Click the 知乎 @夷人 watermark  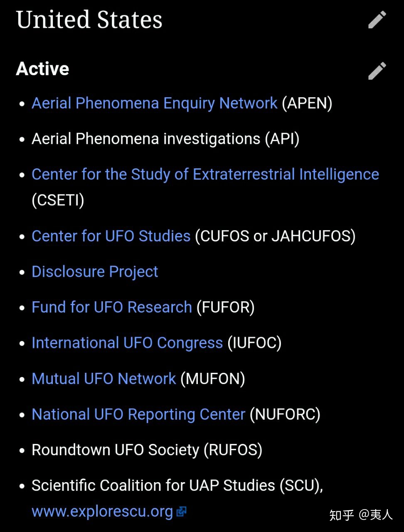coord(361,515)
